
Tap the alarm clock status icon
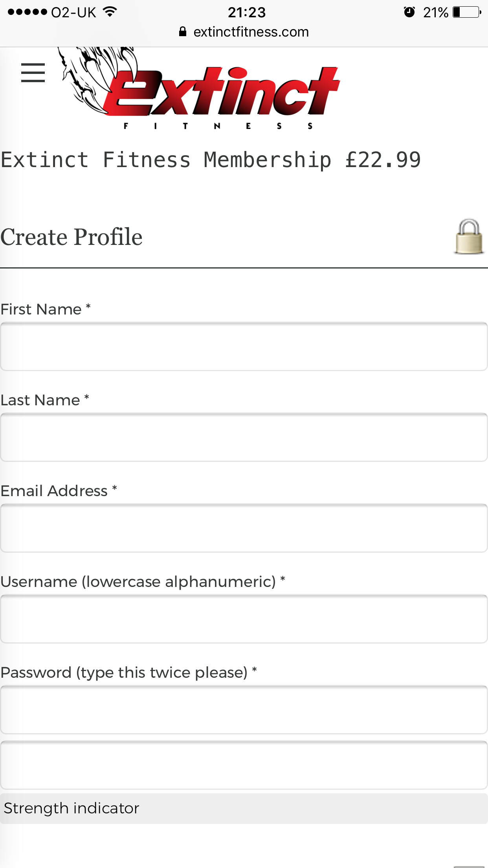click(x=409, y=12)
